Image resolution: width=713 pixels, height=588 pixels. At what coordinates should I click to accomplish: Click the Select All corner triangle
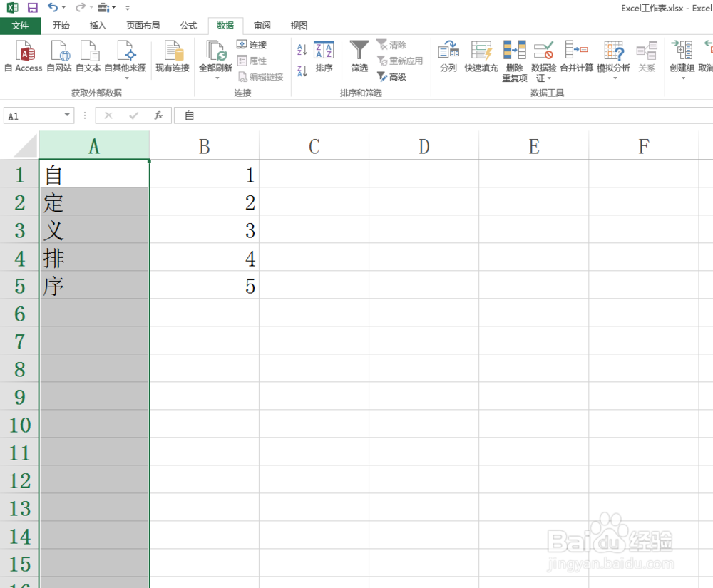pyautogui.click(x=26, y=146)
